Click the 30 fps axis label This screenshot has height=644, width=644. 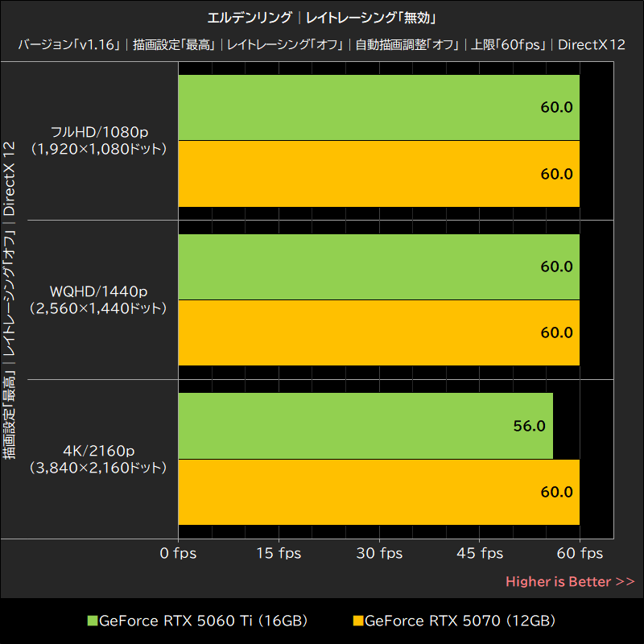(379, 553)
